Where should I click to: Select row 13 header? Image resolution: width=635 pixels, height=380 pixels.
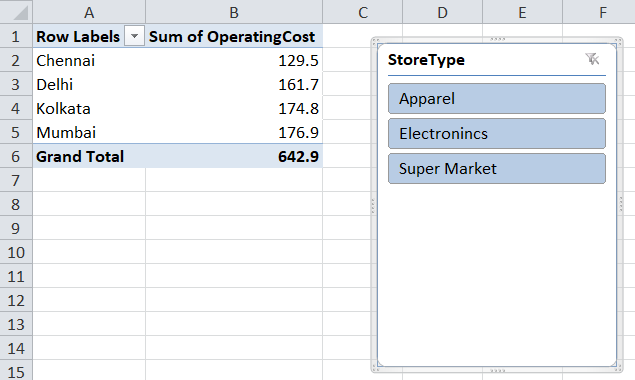tap(16, 324)
